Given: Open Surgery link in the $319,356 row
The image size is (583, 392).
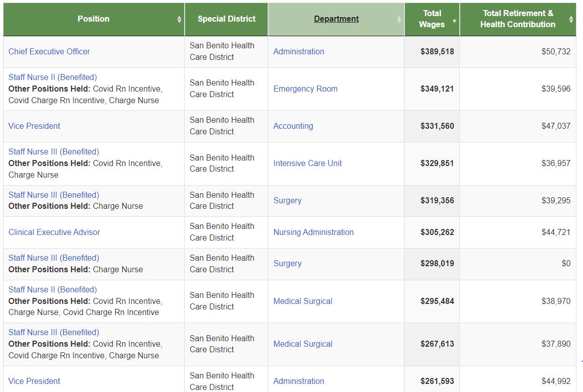Looking at the screenshot, I should click(x=287, y=200).
